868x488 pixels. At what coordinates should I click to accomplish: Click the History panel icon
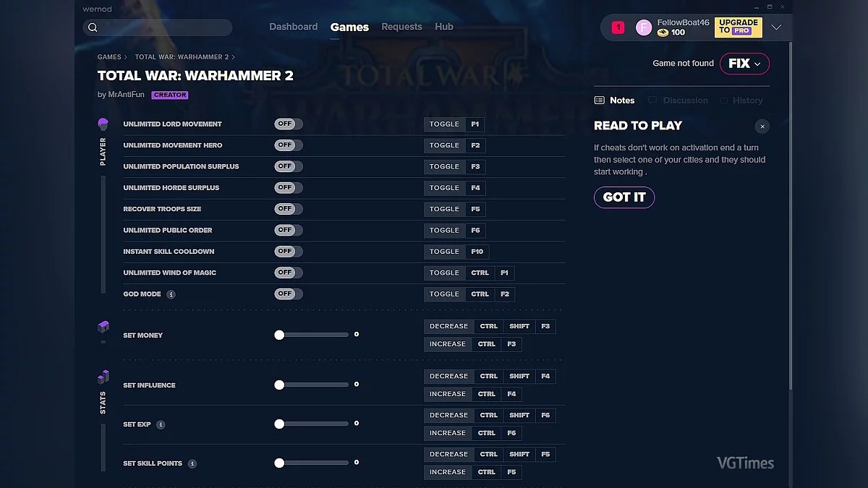724,100
